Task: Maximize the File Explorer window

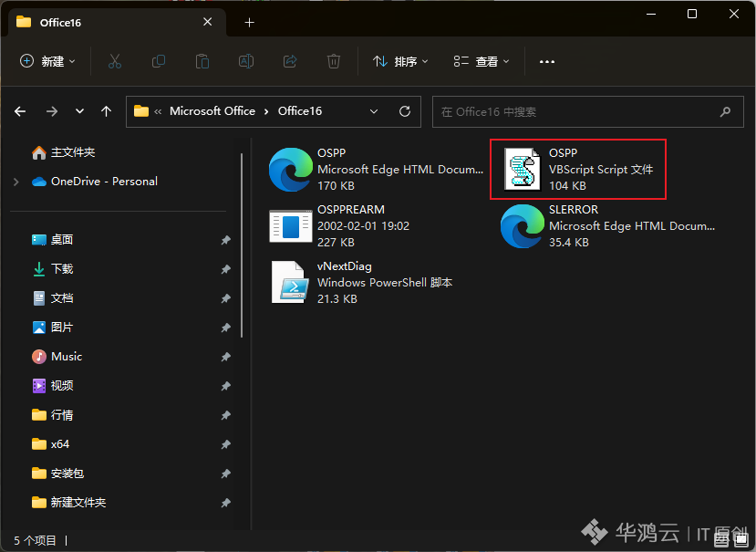Action: [692, 14]
